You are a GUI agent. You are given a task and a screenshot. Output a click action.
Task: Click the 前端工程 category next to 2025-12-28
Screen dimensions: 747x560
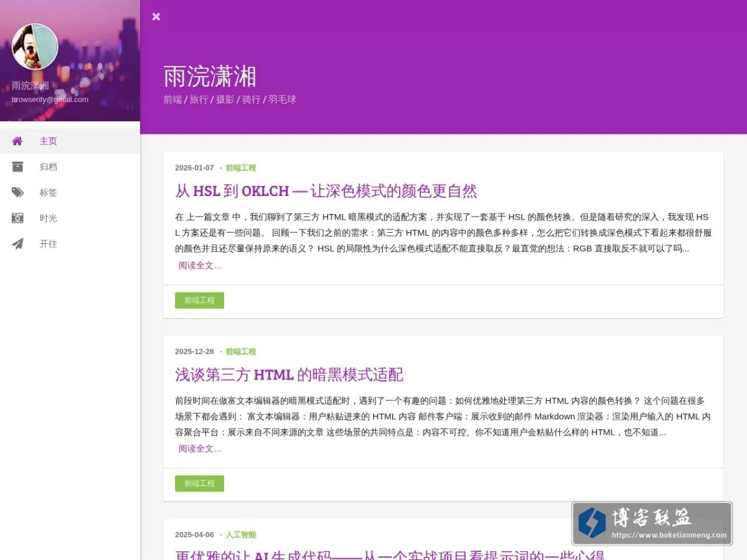click(x=241, y=352)
